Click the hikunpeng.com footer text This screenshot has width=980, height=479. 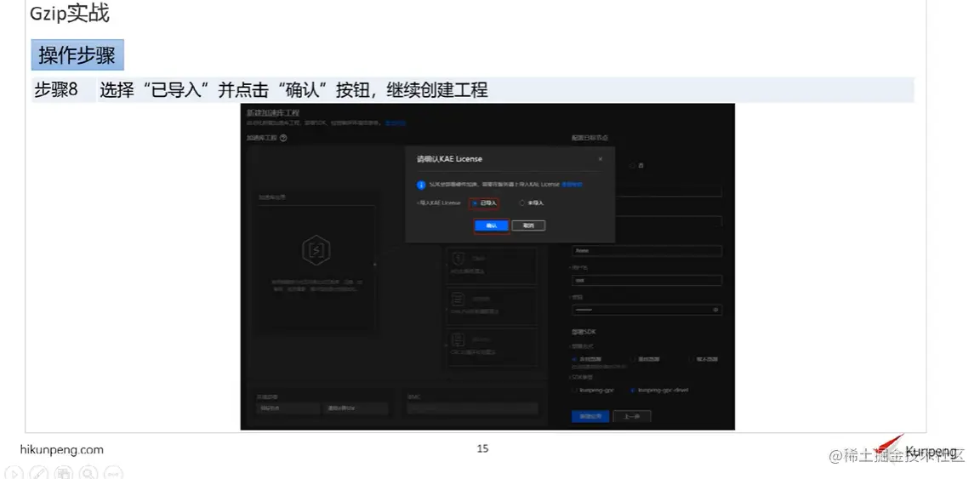pos(62,449)
